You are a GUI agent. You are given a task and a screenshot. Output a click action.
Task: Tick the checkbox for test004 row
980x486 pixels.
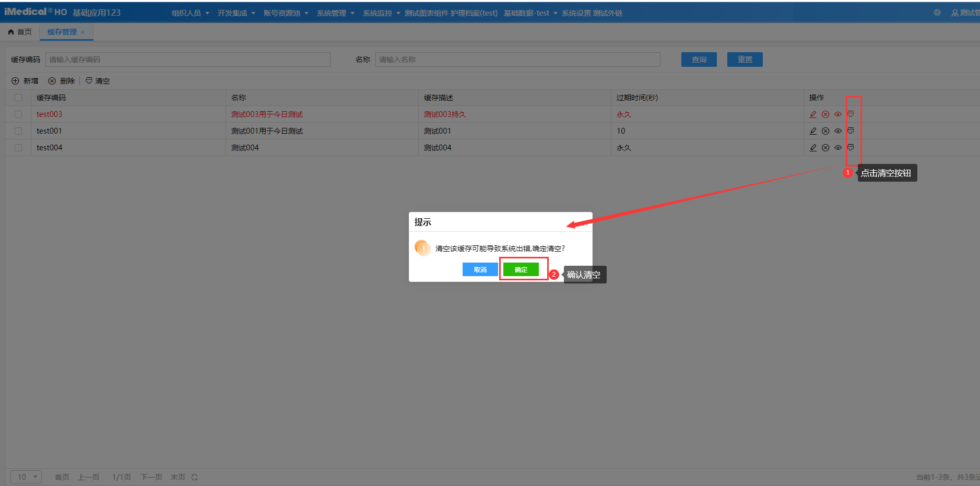click(18, 148)
